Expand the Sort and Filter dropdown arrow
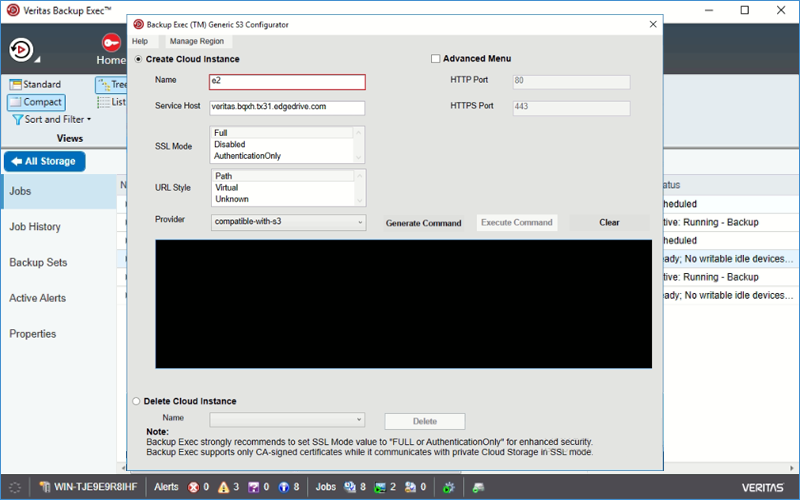Viewport: 800px width, 500px height. 89,119
